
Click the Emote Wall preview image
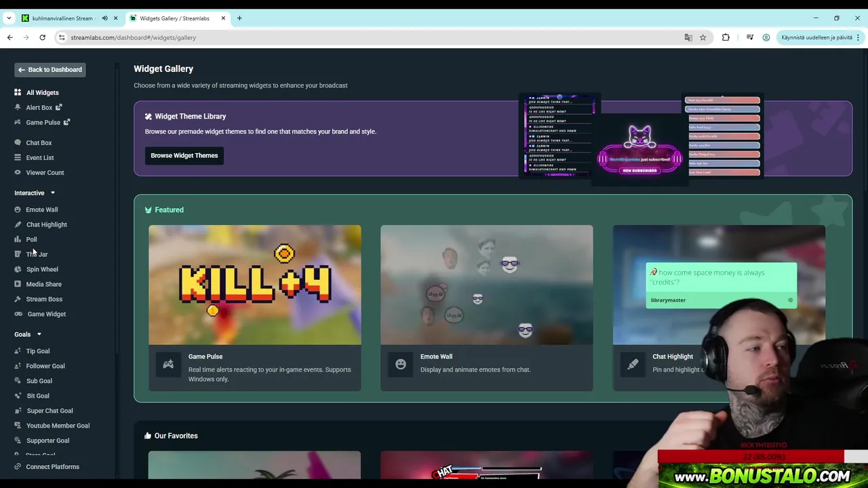pyautogui.click(x=487, y=285)
